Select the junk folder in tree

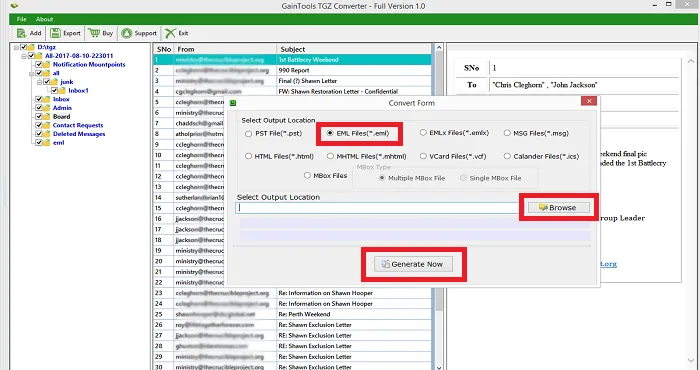(67, 82)
